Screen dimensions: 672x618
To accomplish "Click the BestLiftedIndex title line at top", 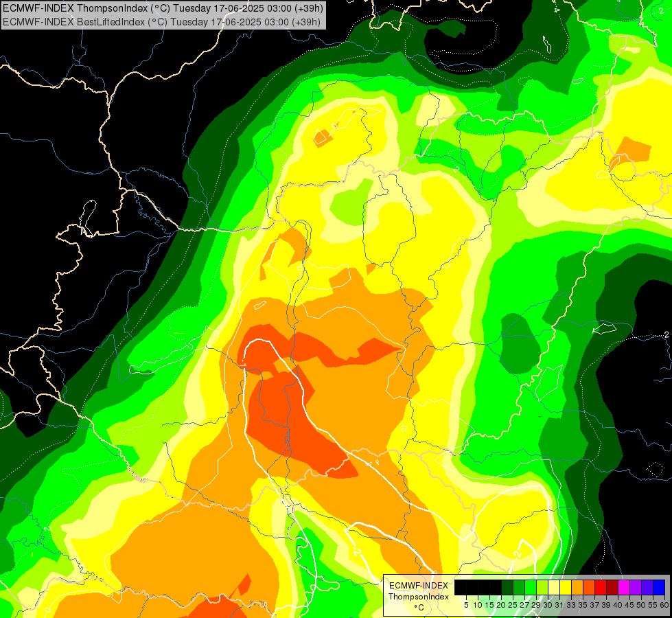I will 161,21.
